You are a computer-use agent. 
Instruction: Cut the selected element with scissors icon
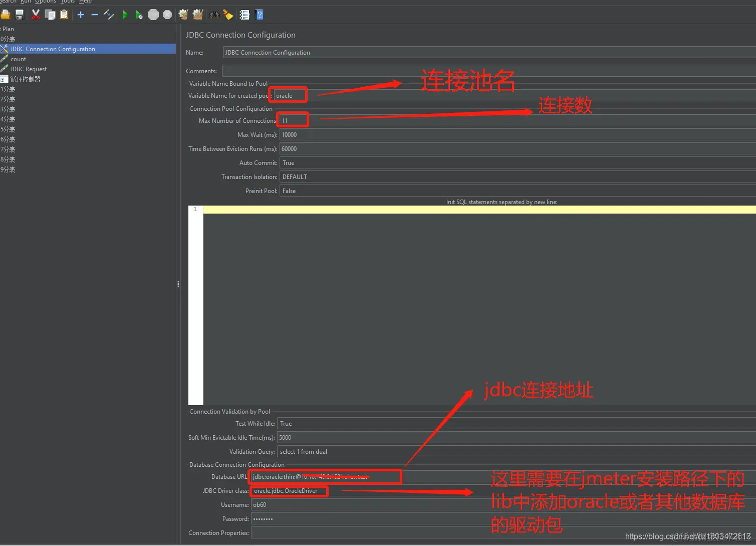coord(36,15)
